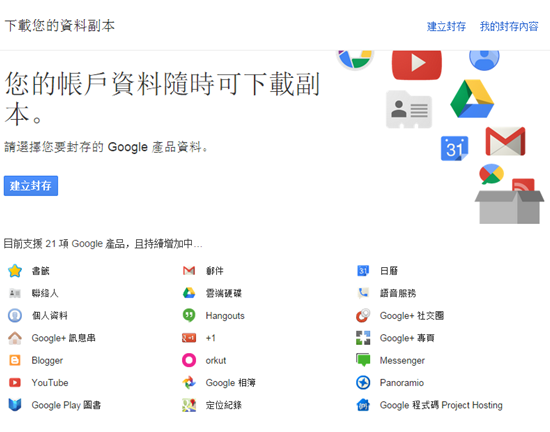550x432 pixels.
Task: Click the red YouTube icon in the list
Action: click(x=15, y=383)
